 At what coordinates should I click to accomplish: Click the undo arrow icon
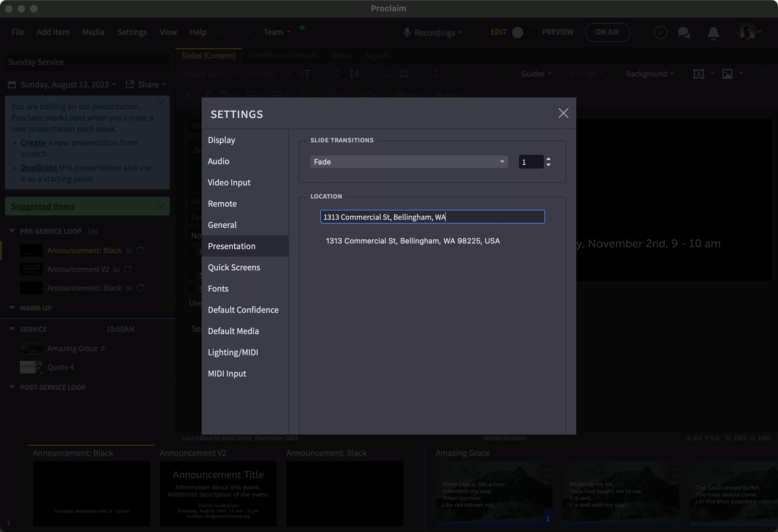(224, 32)
